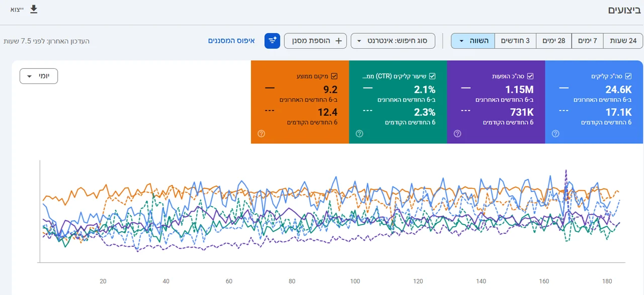644x295 pixels.
Task: Click the 17.1K previous clicks value
Action: coord(619,113)
